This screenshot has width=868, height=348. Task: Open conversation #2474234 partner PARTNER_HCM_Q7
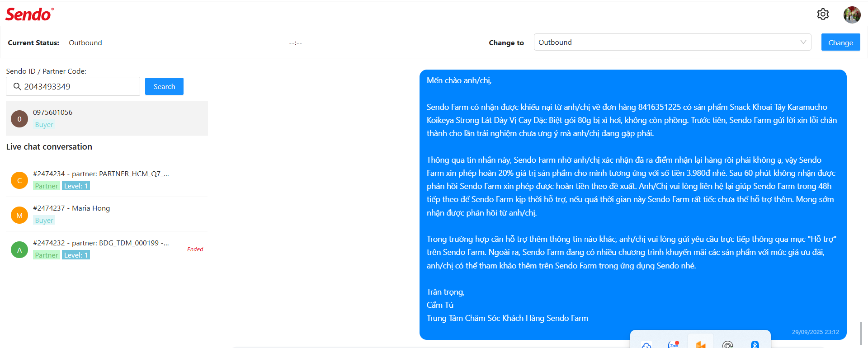coord(107,180)
